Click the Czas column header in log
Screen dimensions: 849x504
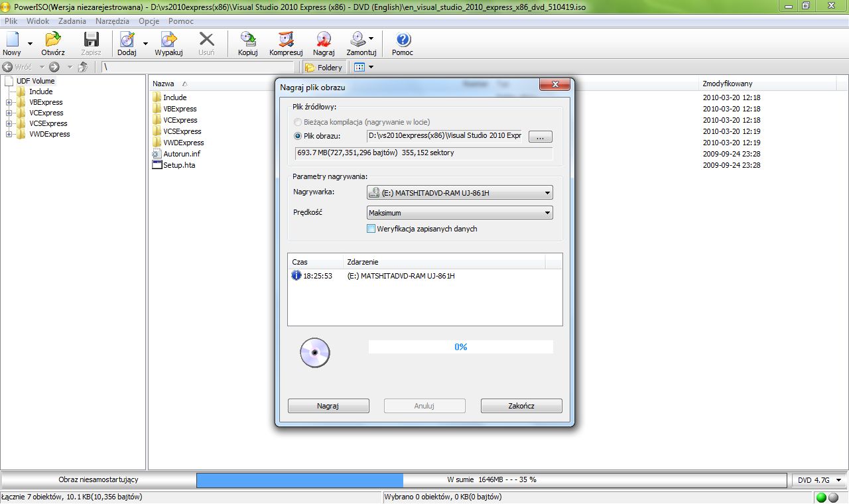click(315, 262)
